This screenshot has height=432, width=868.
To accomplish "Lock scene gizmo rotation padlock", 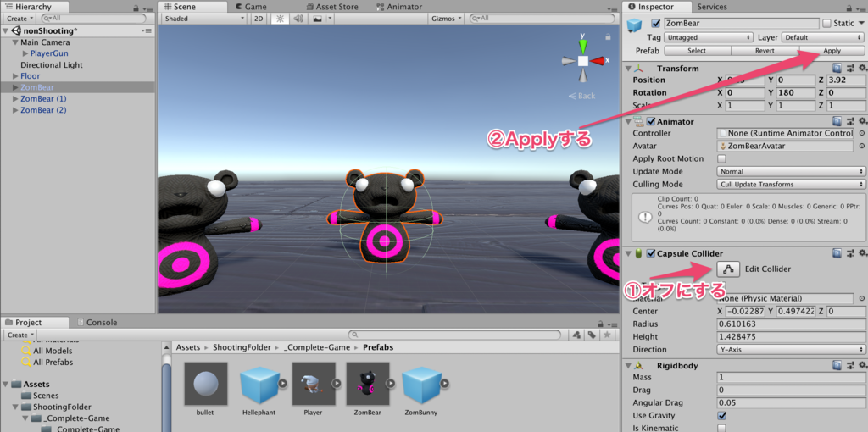I will pyautogui.click(x=608, y=36).
